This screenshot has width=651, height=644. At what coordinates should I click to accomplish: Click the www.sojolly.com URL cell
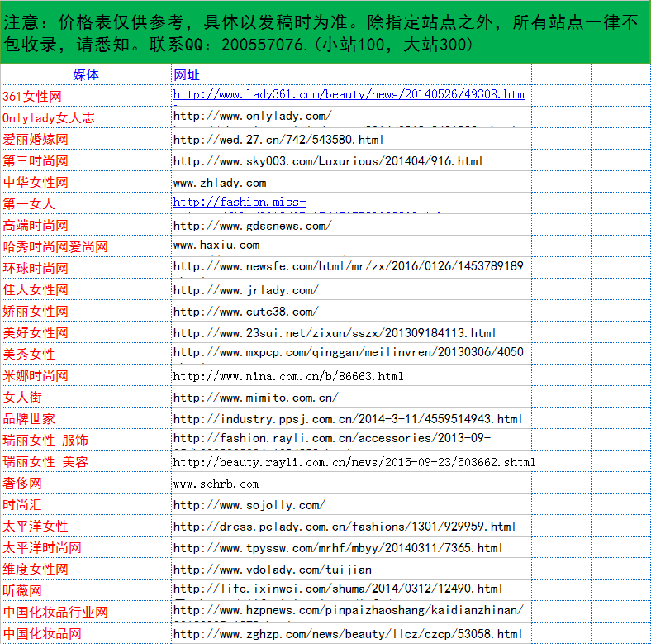point(351,505)
